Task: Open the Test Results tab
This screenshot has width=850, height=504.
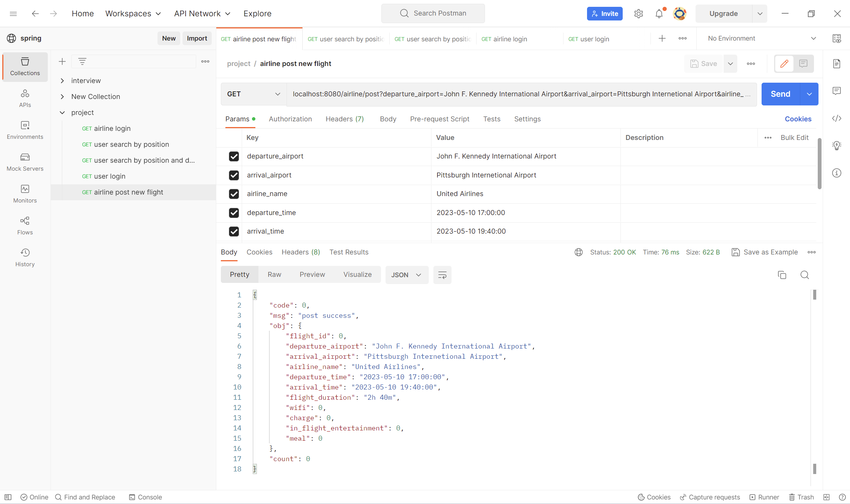Action: [x=349, y=252]
